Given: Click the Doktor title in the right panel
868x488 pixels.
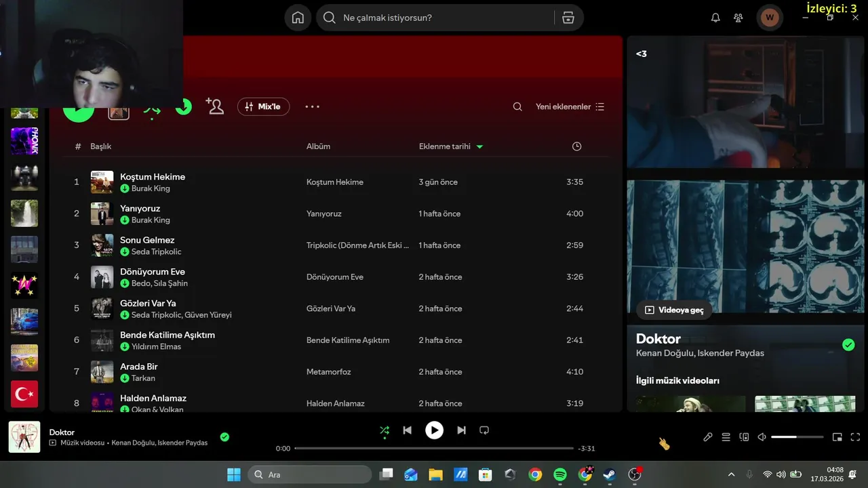Looking at the screenshot, I should (x=658, y=339).
